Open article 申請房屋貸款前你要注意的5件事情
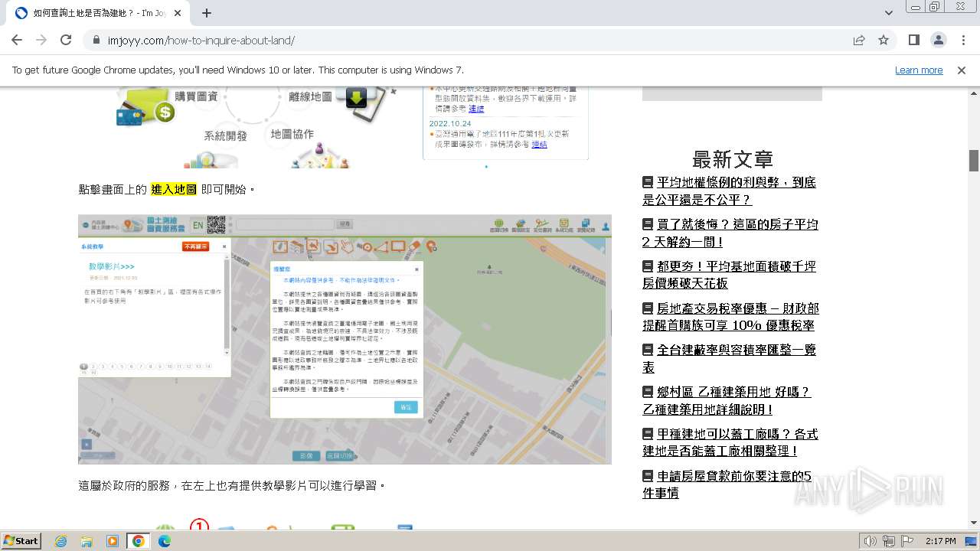The height and width of the screenshot is (551, 980). click(727, 484)
